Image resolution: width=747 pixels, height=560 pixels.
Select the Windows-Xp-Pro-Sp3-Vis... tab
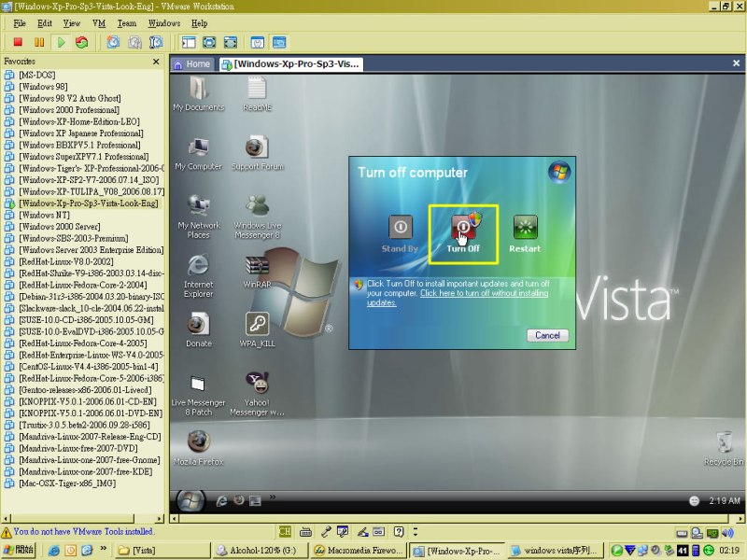[x=290, y=63]
